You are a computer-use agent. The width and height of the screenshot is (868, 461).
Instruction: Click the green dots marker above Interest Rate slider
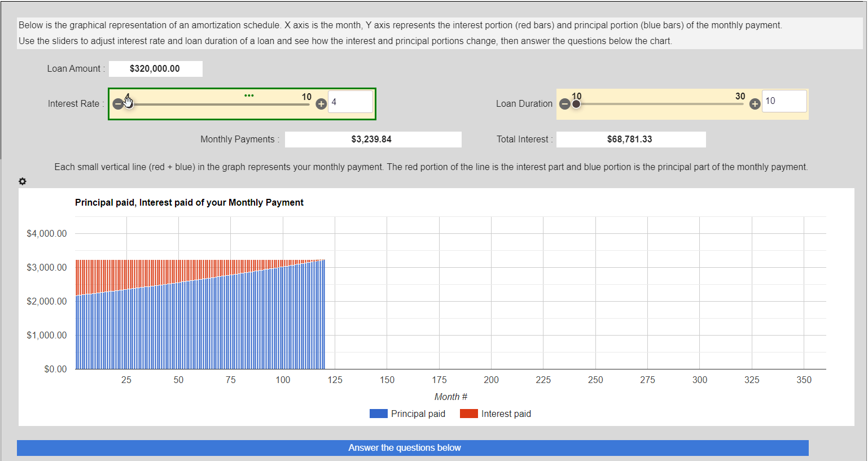click(249, 95)
